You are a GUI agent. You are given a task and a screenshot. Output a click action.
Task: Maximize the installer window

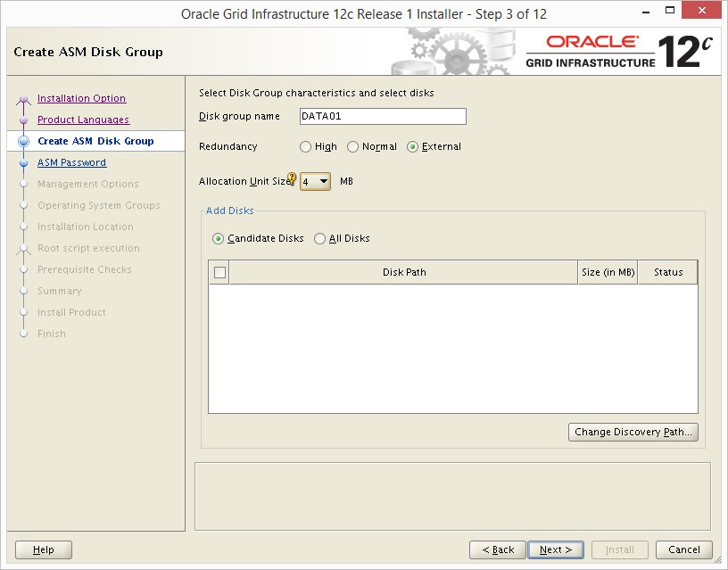coord(669,10)
